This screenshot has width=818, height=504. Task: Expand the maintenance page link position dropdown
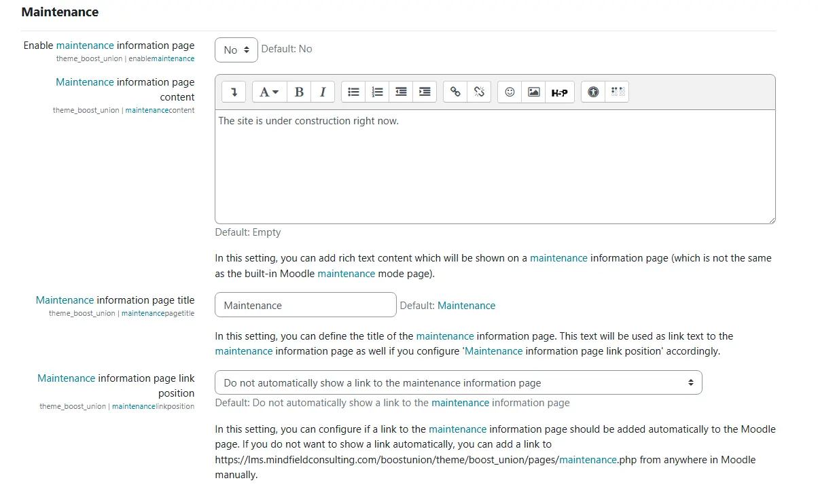click(x=458, y=382)
